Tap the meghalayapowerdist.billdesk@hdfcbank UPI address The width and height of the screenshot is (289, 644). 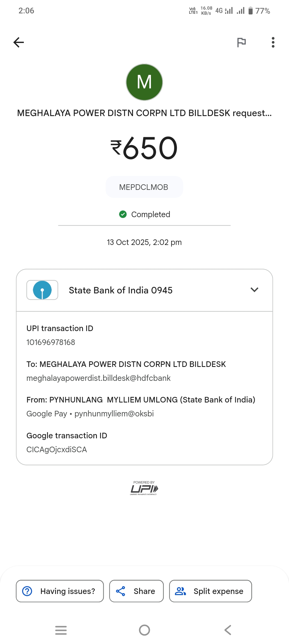click(98, 378)
